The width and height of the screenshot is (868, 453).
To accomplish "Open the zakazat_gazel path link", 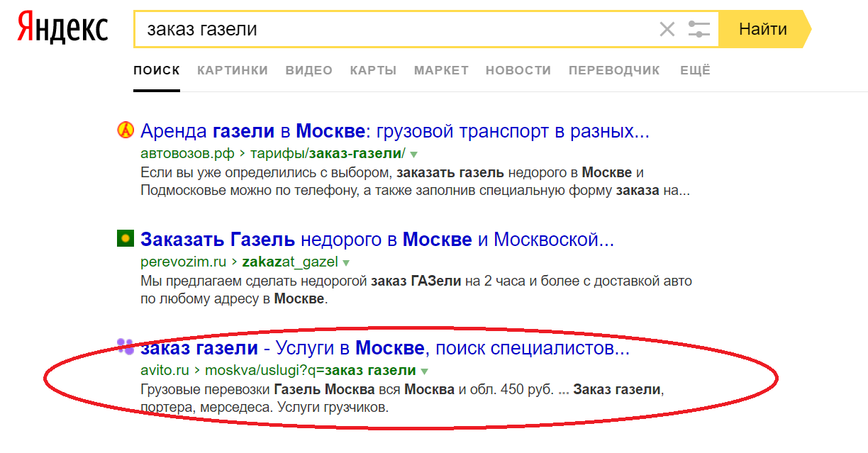I will point(290,262).
